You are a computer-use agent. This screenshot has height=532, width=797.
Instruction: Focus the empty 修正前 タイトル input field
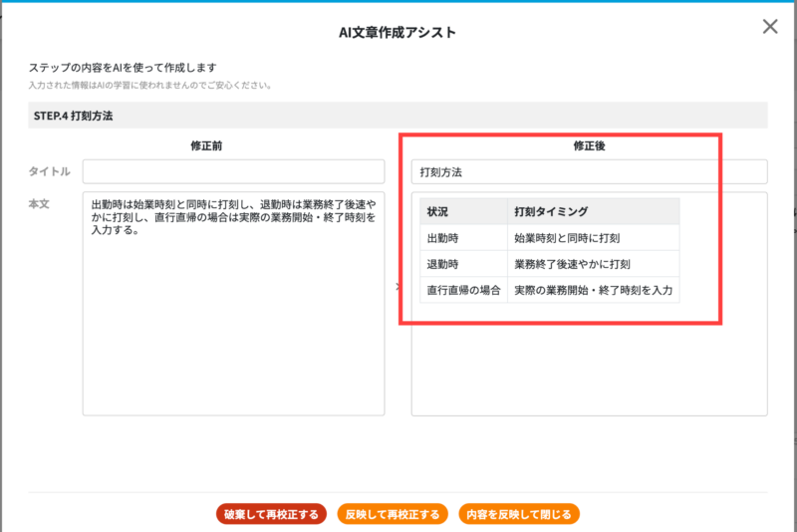coord(233,171)
